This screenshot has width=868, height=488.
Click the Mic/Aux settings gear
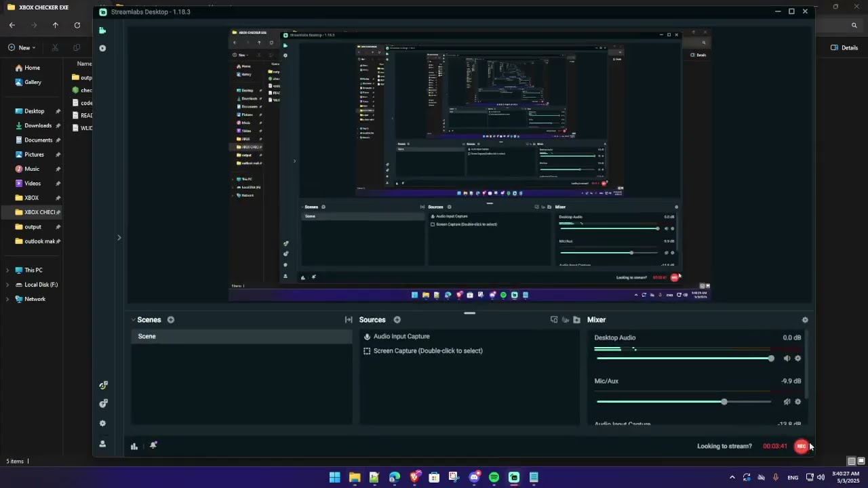pyautogui.click(x=797, y=402)
